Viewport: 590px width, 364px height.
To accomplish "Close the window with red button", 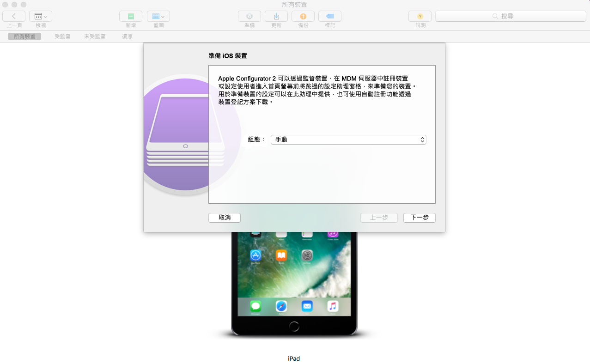I will (x=6, y=4).
